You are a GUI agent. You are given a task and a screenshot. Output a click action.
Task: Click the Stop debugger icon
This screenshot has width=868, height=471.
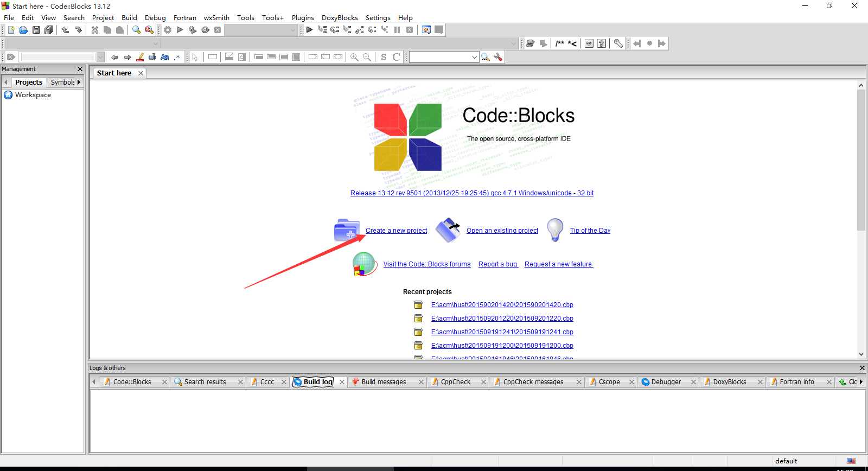410,30
